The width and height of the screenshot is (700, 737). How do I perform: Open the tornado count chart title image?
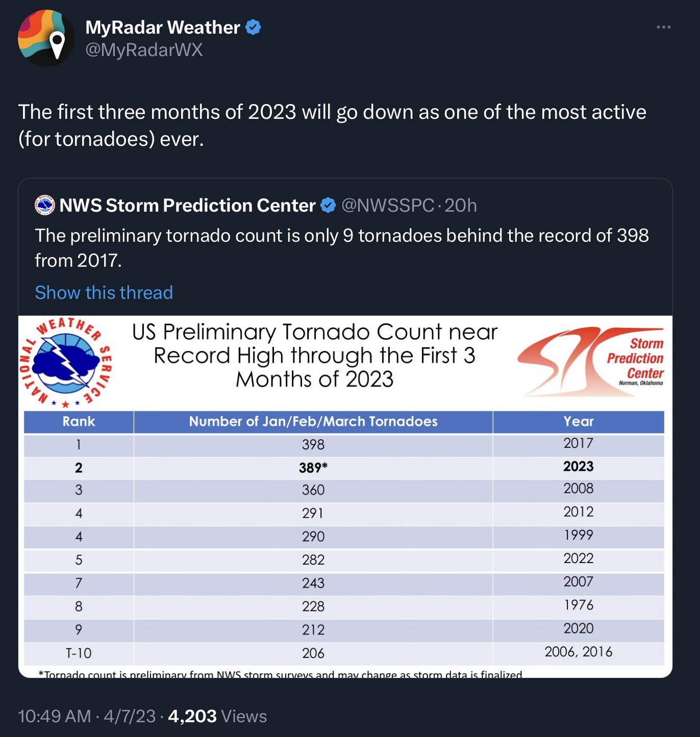point(314,355)
